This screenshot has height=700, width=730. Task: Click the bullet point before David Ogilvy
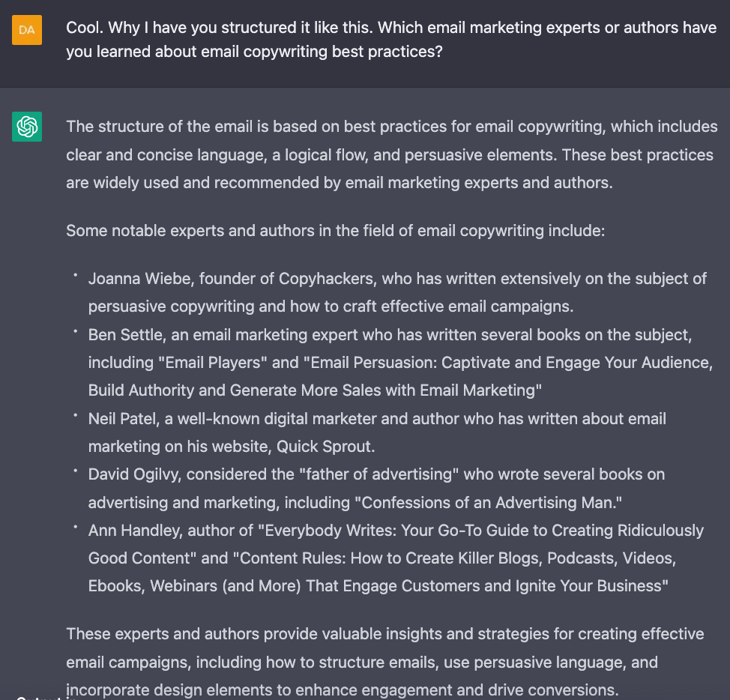[76, 471]
